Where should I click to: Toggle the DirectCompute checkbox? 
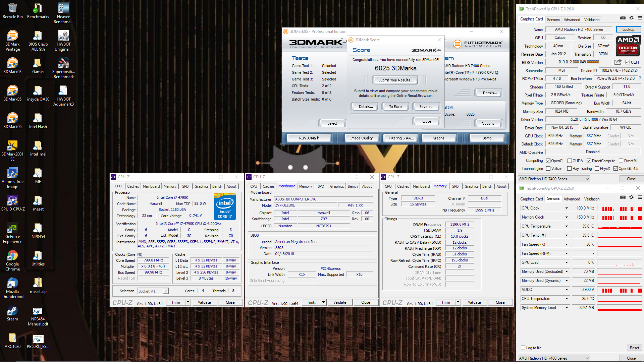[x=589, y=161]
